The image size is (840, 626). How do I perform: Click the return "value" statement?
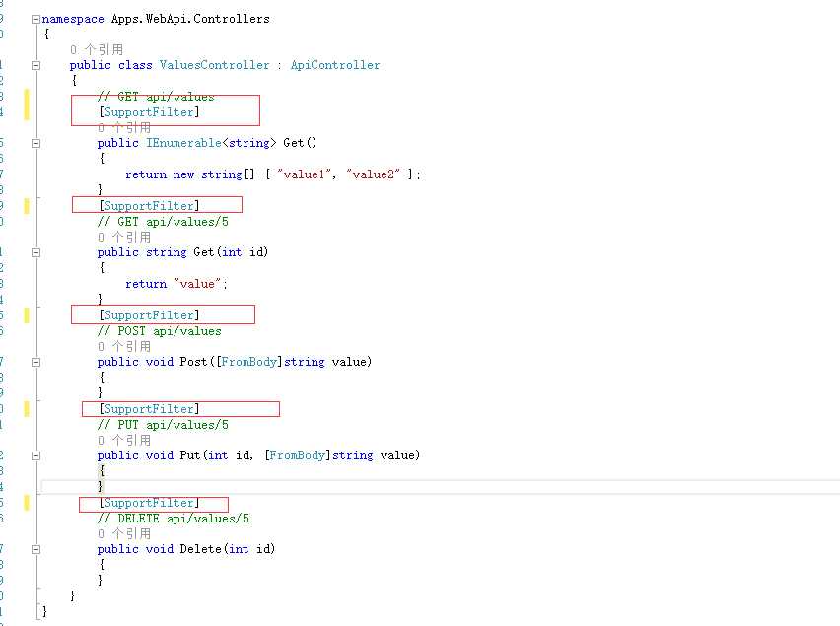[x=176, y=284]
